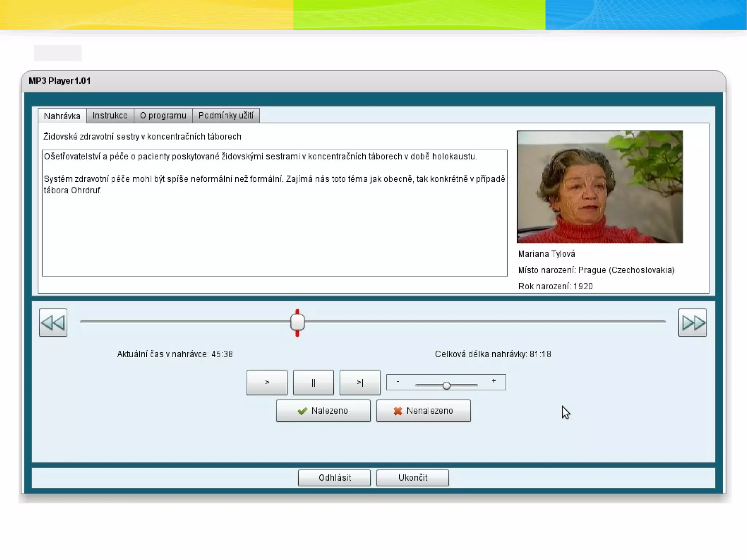Click the Odhlásit button
747x560 pixels.
coord(334,478)
